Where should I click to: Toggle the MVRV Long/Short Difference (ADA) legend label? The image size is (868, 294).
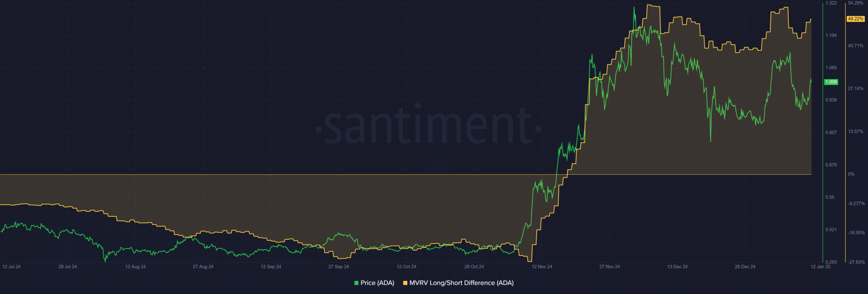461,283
